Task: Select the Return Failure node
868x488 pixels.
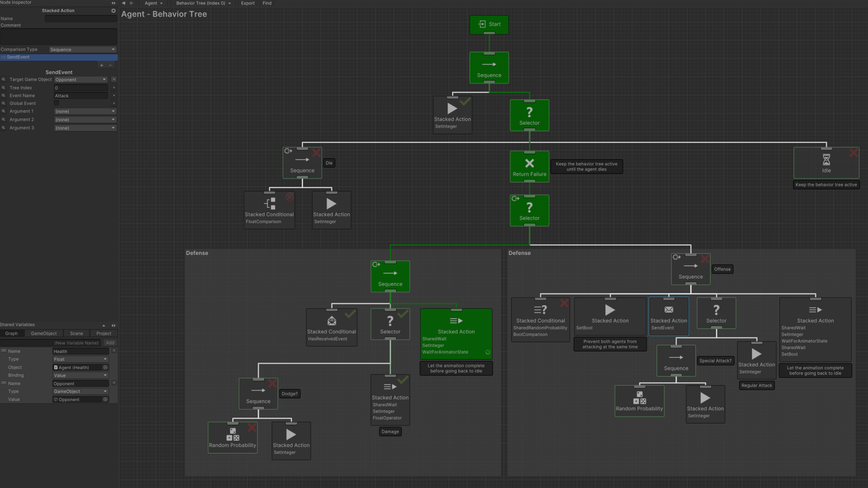Action: [529, 166]
